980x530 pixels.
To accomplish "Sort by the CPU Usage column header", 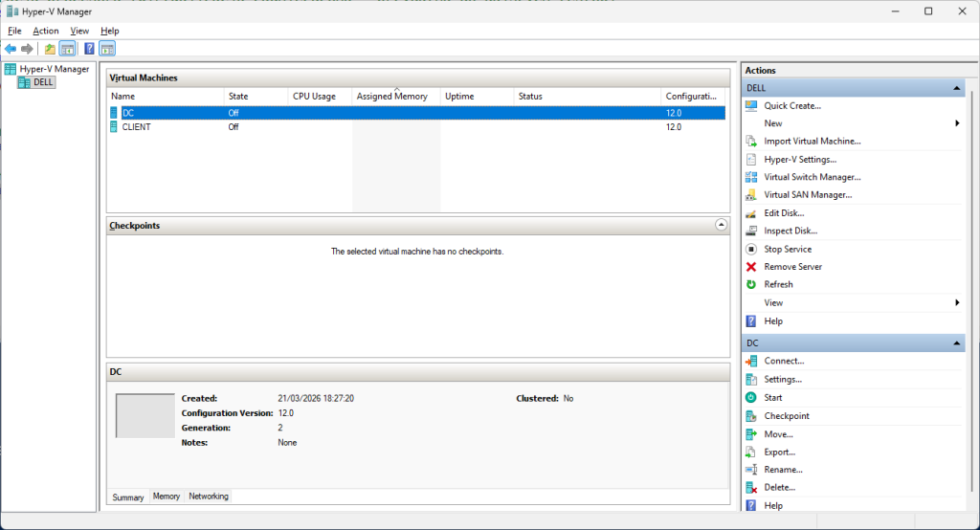I will tap(320, 97).
